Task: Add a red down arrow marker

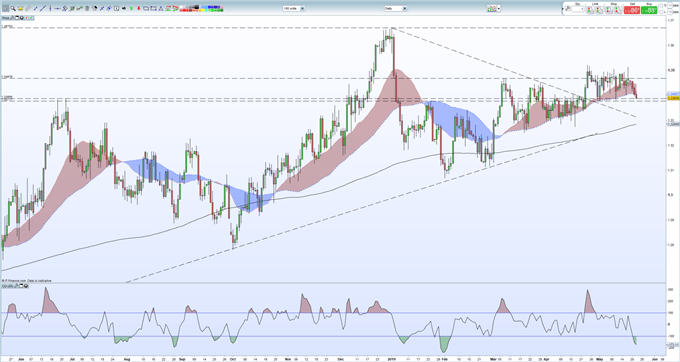Action: pos(139,9)
